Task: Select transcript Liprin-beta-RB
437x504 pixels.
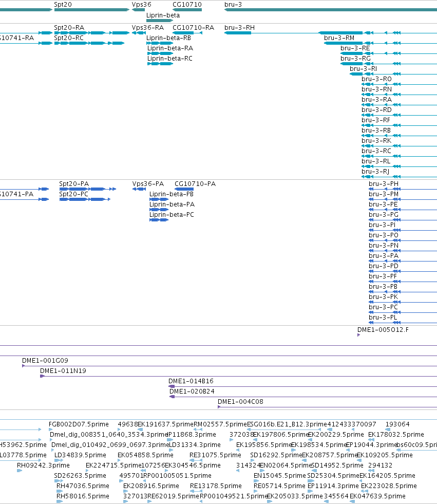Action: click(168, 38)
